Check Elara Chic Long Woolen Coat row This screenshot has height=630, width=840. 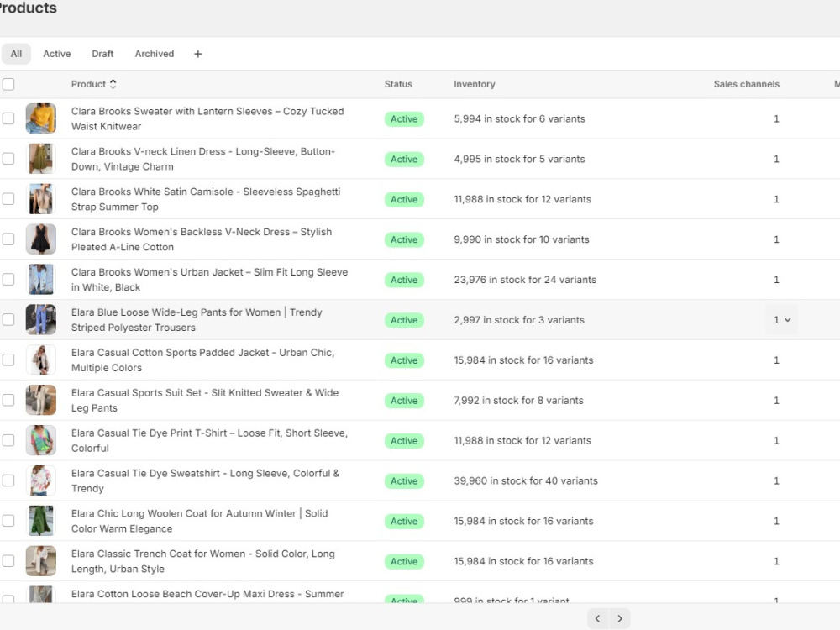pos(8,520)
